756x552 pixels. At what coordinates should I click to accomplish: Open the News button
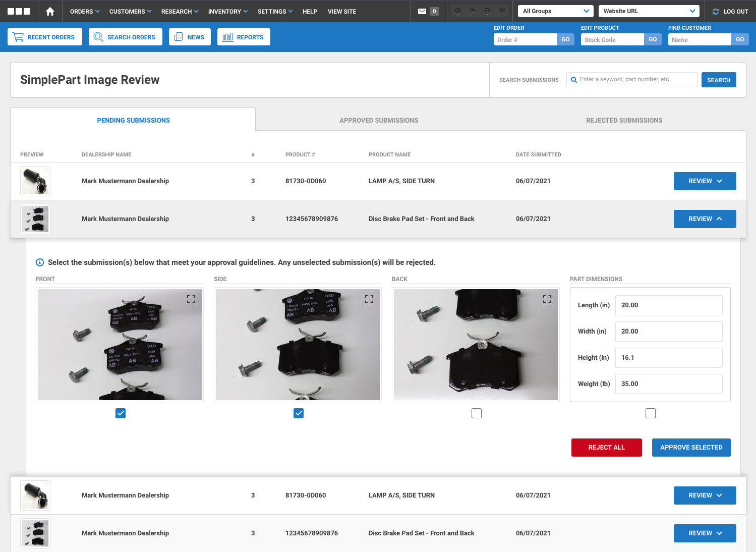click(190, 37)
